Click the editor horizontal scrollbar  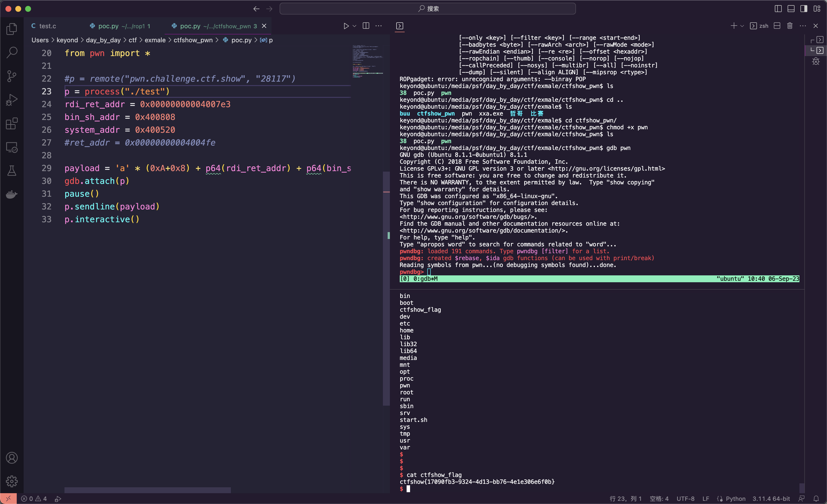click(x=147, y=490)
